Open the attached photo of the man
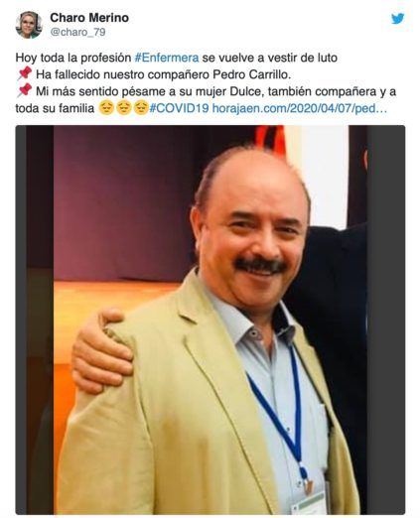This screenshot has width=420, height=518. click(x=210, y=320)
